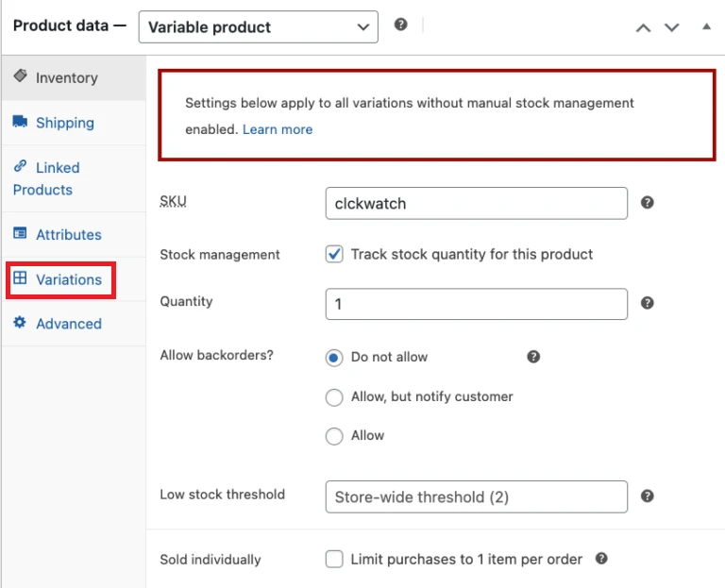Click the help icon next to SKU field
This screenshot has height=588, width=725.
click(x=648, y=203)
